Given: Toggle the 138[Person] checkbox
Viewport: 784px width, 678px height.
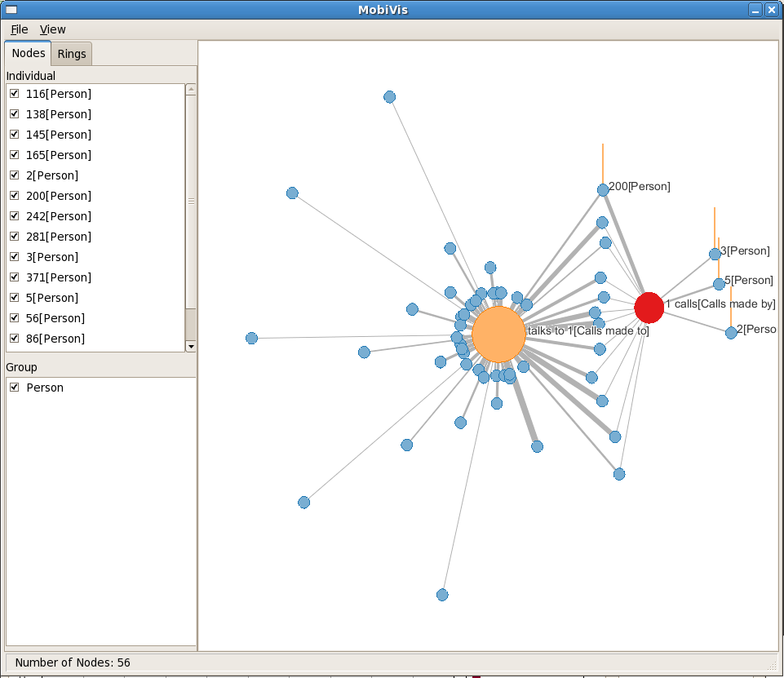Looking at the screenshot, I should [x=15, y=114].
